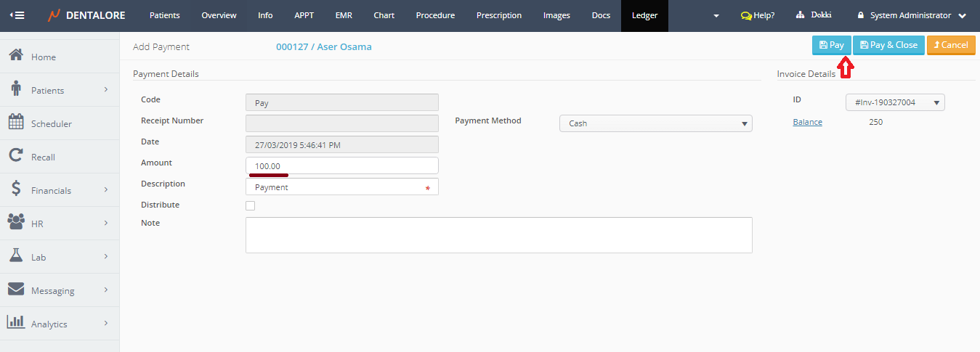The height and width of the screenshot is (352, 980).
Task: Open the invoice ID dropdown
Action: point(895,103)
